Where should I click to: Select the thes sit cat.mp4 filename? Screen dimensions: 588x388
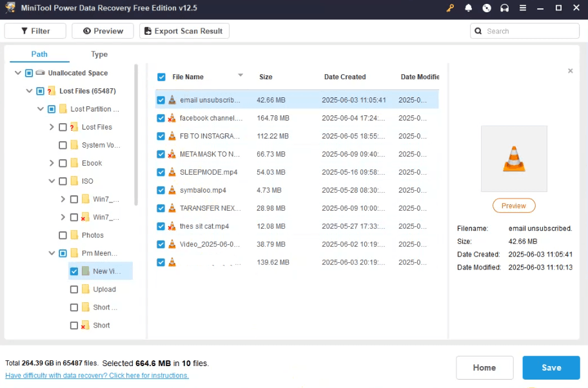204,226
